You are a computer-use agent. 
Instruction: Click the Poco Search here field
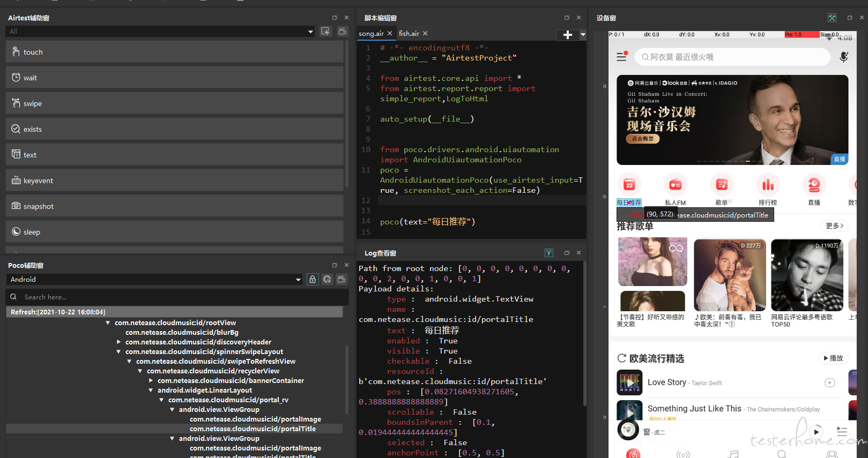(177, 297)
